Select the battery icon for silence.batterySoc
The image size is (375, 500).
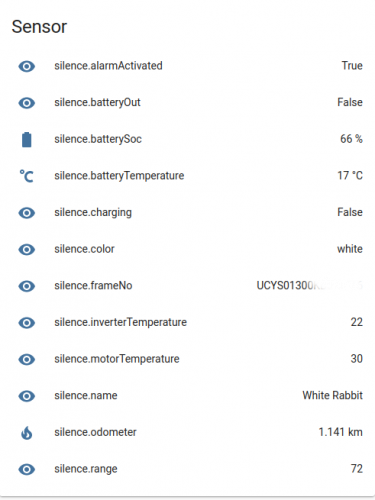tap(27, 140)
